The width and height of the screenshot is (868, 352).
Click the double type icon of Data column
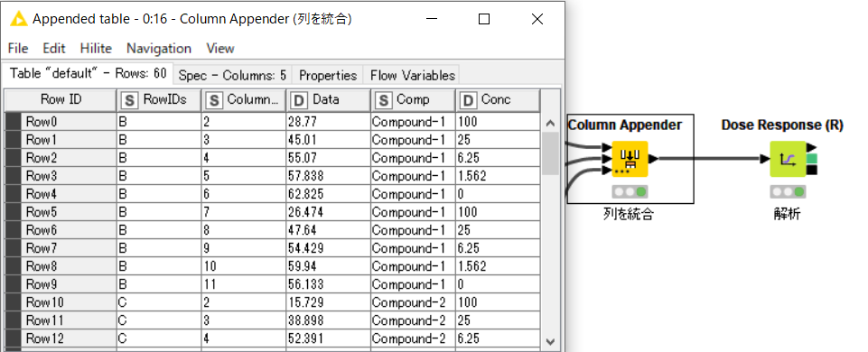point(299,100)
